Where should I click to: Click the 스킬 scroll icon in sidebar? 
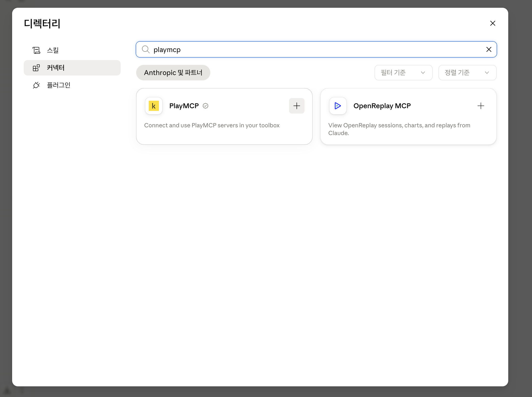click(36, 50)
